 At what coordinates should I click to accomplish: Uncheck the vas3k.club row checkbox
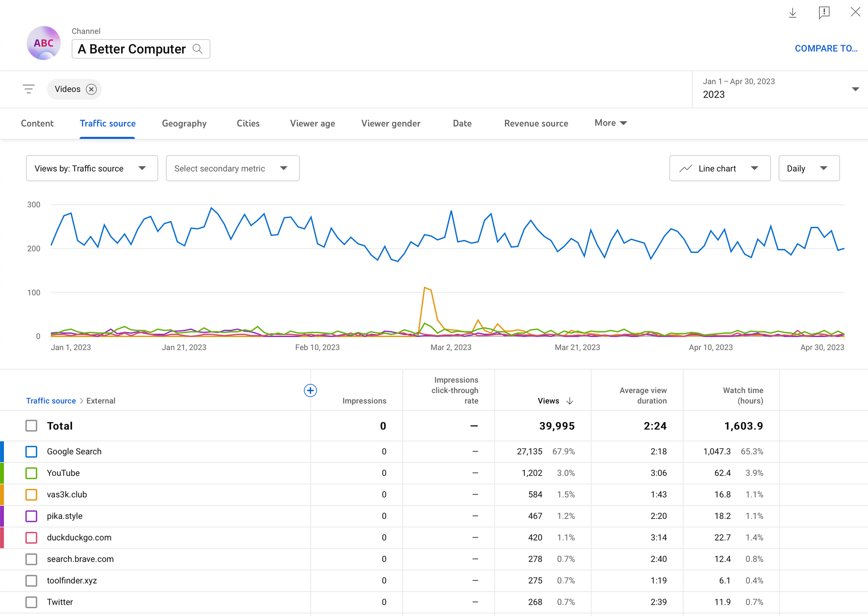(31, 495)
